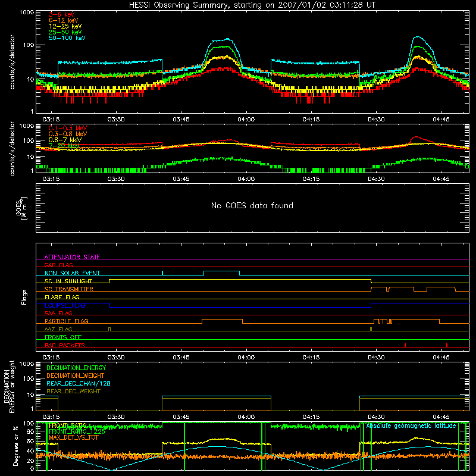Screen dimensions: 476x476
Task: Click the 'Absolute geomagnetic latitude' label
Action: (x=411, y=426)
